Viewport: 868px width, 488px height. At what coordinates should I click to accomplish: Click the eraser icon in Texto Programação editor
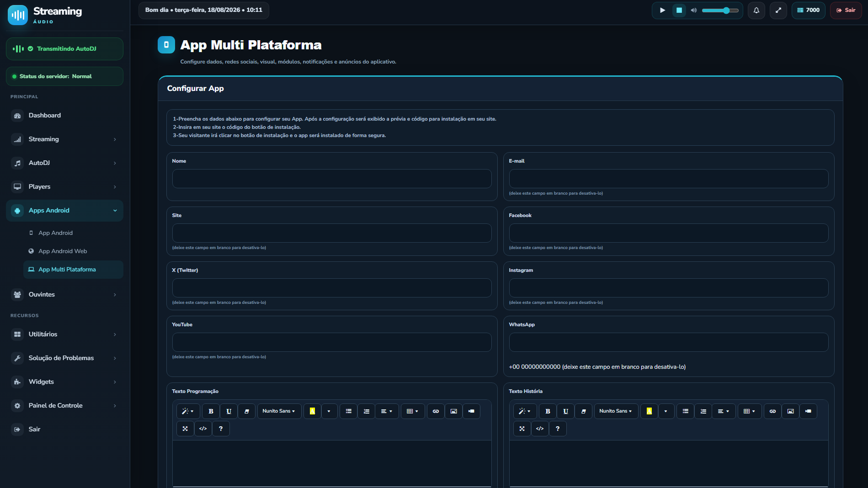pyautogui.click(x=246, y=411)
